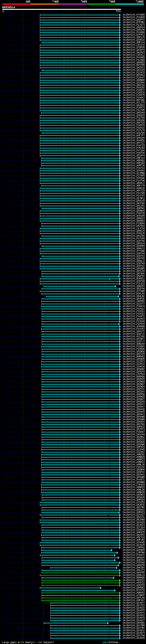Viewport: 146px width, 644px height.
Task: Click the query end position 576
Action: (118, 11)
